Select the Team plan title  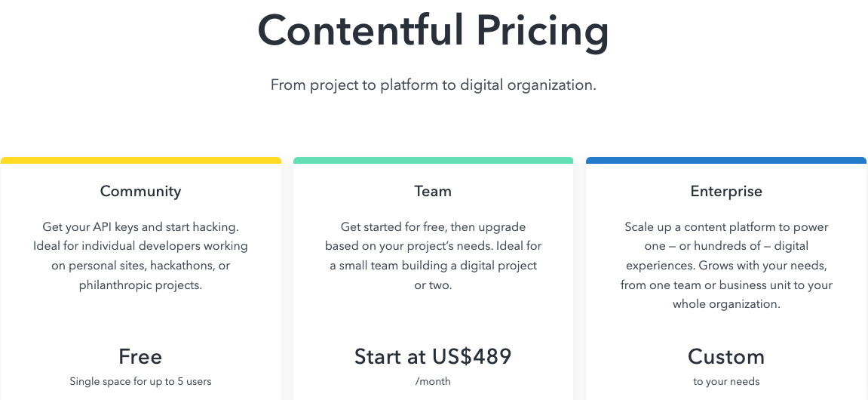(x=433, y=191)
